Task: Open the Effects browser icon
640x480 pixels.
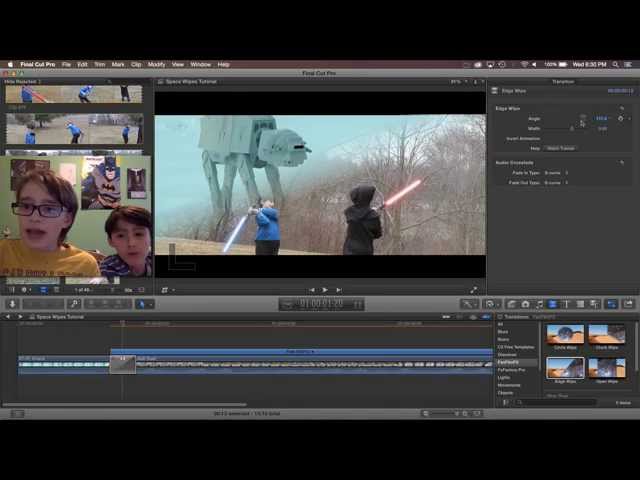Action: pyautogui.click(x=512, y=304)
